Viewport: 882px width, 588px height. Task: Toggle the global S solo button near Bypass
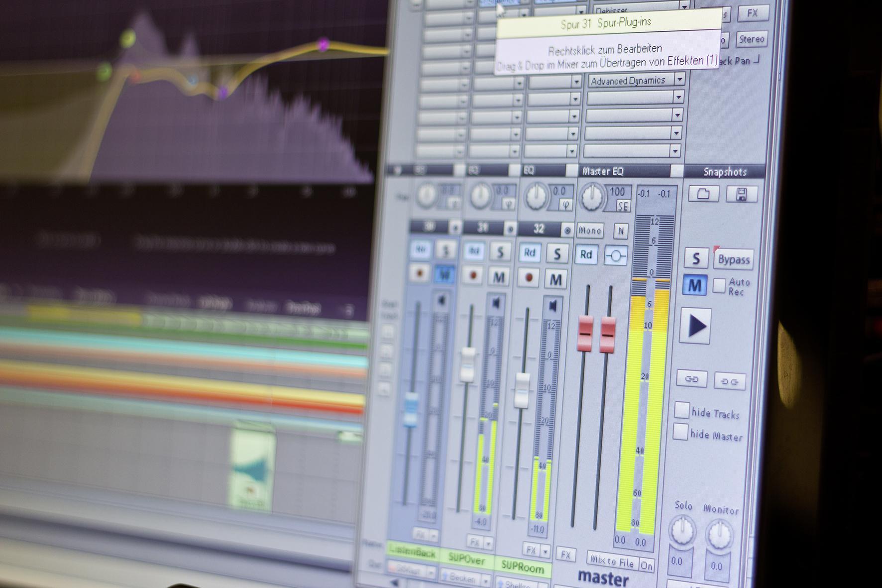tap(696, 258)
